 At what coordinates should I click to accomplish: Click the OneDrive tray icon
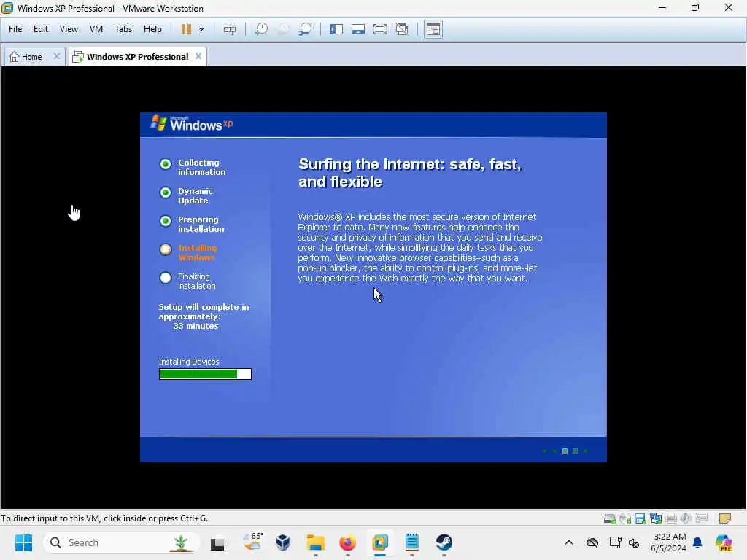coord(592,542)
